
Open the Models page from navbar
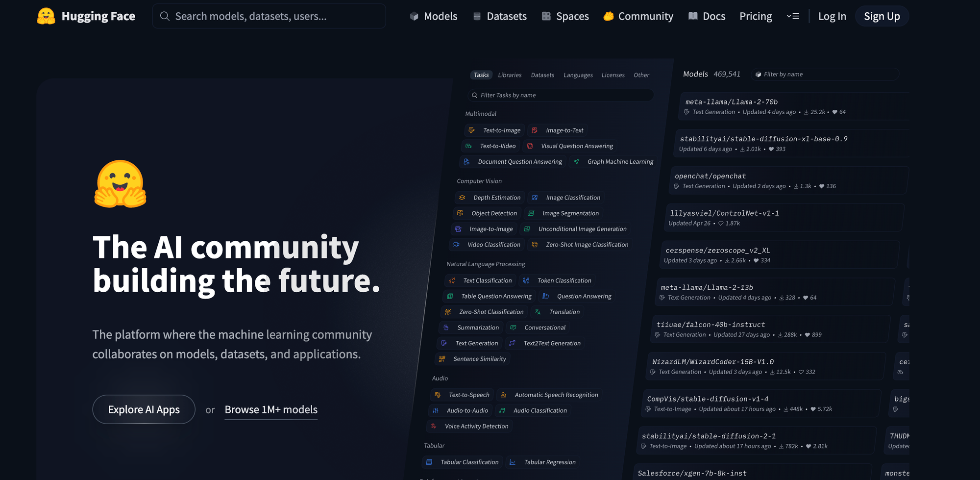434,16
